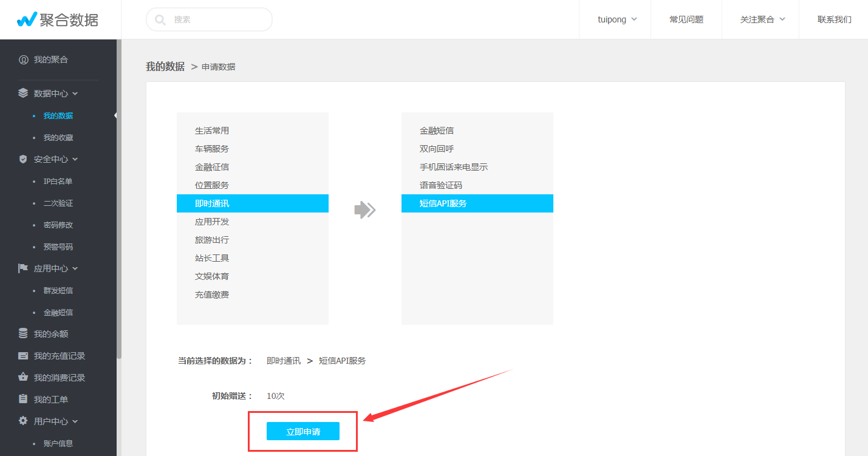Click the 立即申请 button
Viewport: 868px width, 456px height.
pyautogui.click(x=302, y=432)
